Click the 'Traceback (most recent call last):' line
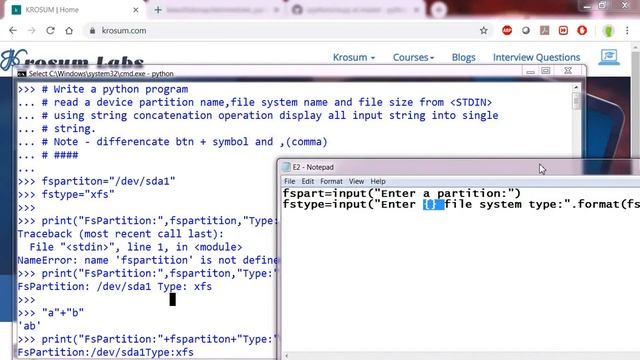Image resolution: width=640 pixels, height=360 pixels. click(120, 234)
